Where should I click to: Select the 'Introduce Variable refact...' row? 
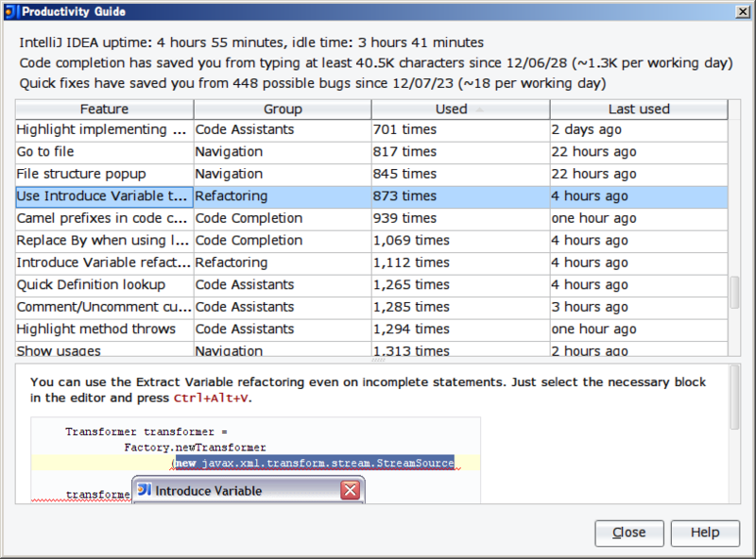click(x=371, y=263)
